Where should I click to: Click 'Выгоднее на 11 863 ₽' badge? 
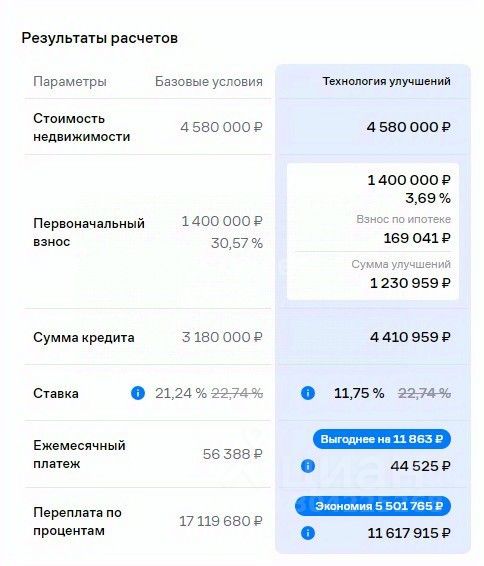381,439
